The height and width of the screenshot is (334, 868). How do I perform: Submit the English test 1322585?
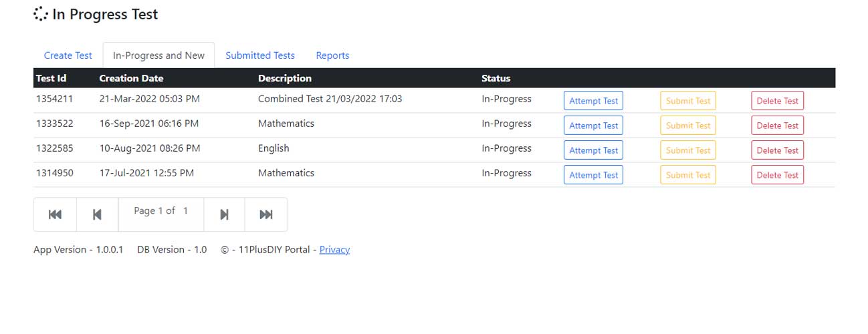tap(687, 150)
